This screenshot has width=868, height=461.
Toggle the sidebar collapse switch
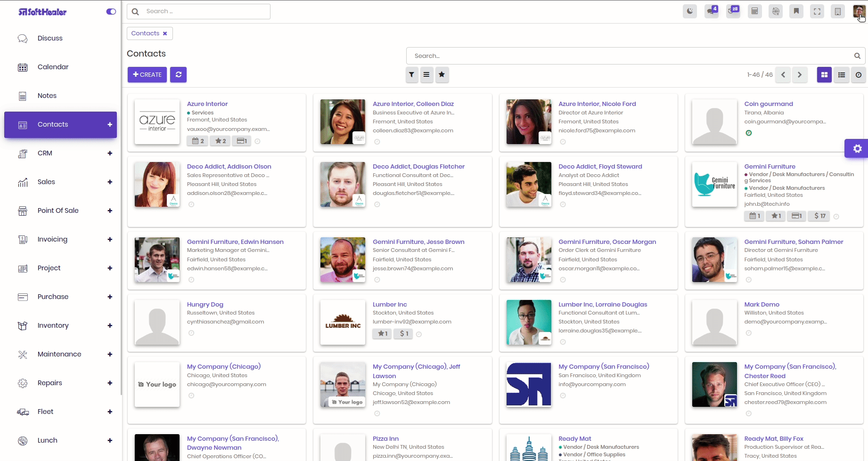click(111, 12)
